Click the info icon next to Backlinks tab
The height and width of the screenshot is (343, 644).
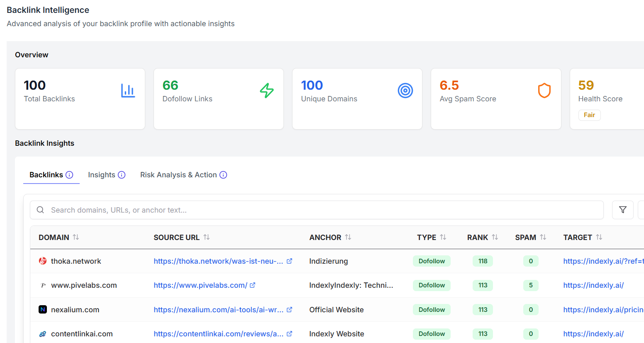(69, 175)
